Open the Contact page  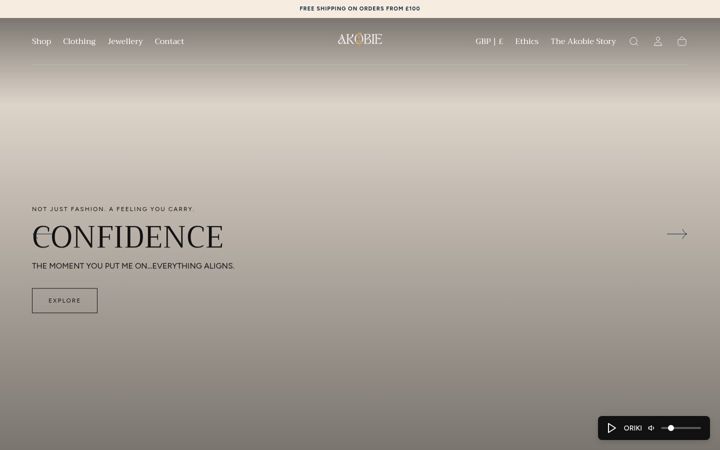[169, 41]
